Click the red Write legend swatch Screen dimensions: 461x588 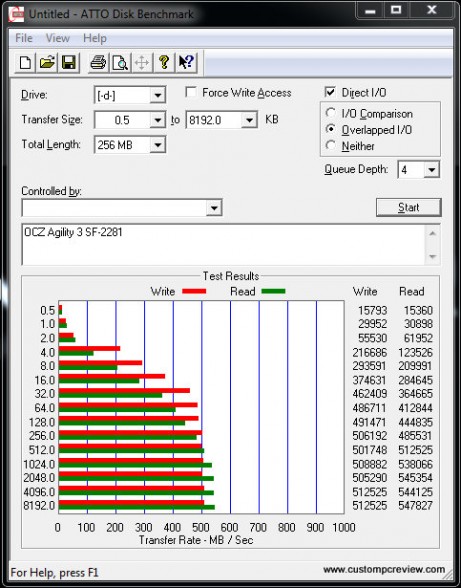tap(194, 291)
